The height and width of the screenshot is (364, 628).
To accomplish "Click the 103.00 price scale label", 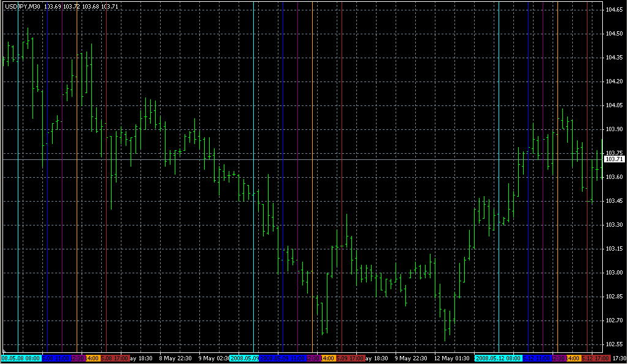I will [614, 273].
